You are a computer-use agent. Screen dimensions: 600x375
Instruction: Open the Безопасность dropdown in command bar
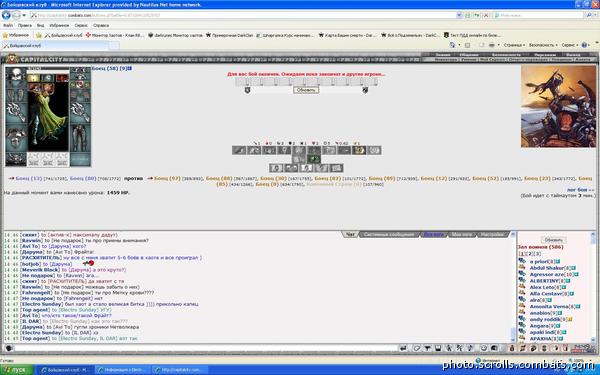click(x=543, y=45)
